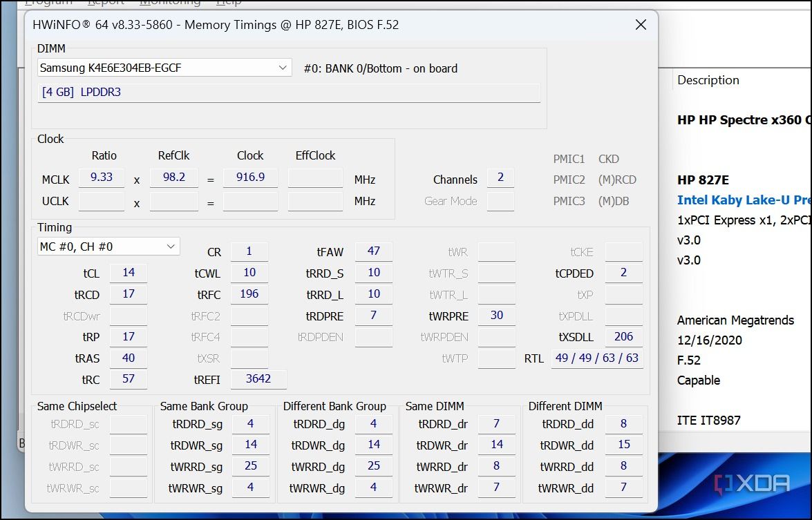Screen dimensions: 812x520
Task: Click the tXSDLL value 206
Action: (623, 337)
